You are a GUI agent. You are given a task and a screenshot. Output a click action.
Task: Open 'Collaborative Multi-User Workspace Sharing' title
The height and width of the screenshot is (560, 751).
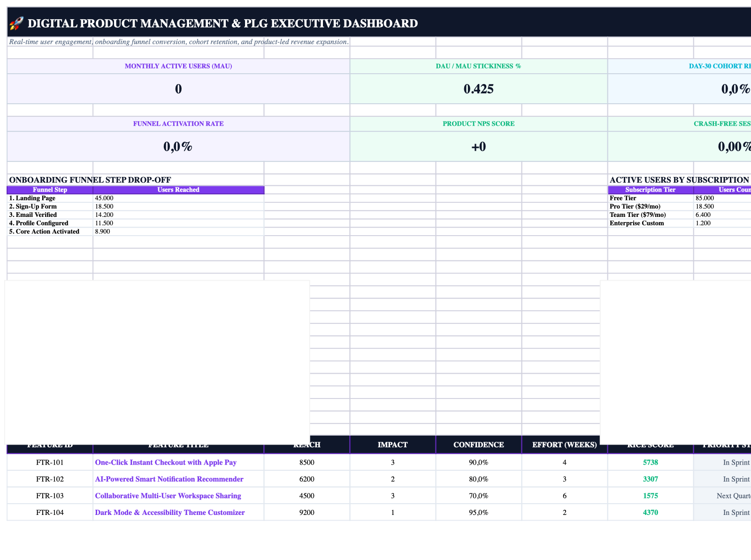click(168, 496)
